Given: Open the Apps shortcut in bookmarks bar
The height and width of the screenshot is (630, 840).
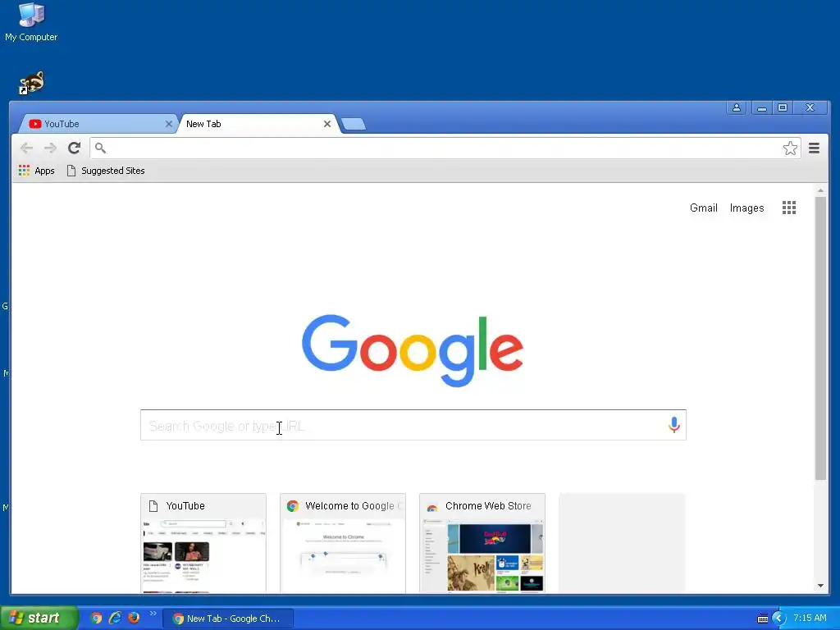Looking at the screenshot, I should [36, 171].
